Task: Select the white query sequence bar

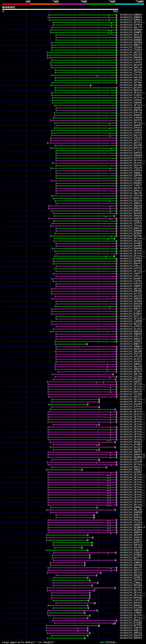Action: tap(60, 9)
